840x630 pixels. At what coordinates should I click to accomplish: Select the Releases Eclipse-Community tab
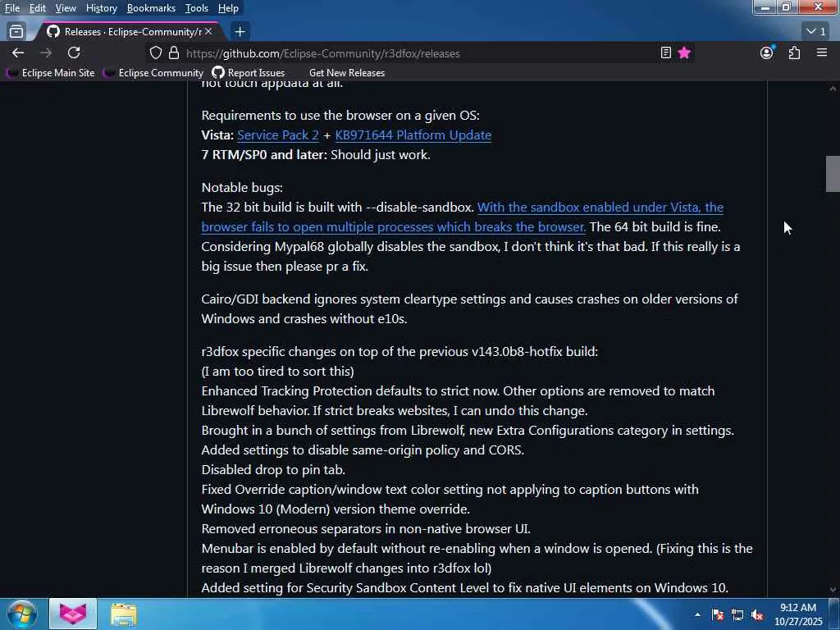pos(129,32)
